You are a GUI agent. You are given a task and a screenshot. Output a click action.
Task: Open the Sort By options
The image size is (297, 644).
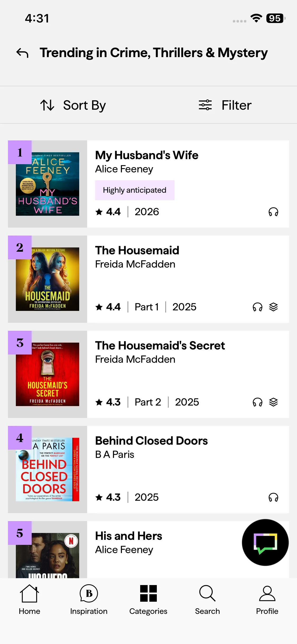(x=73, y=105)
